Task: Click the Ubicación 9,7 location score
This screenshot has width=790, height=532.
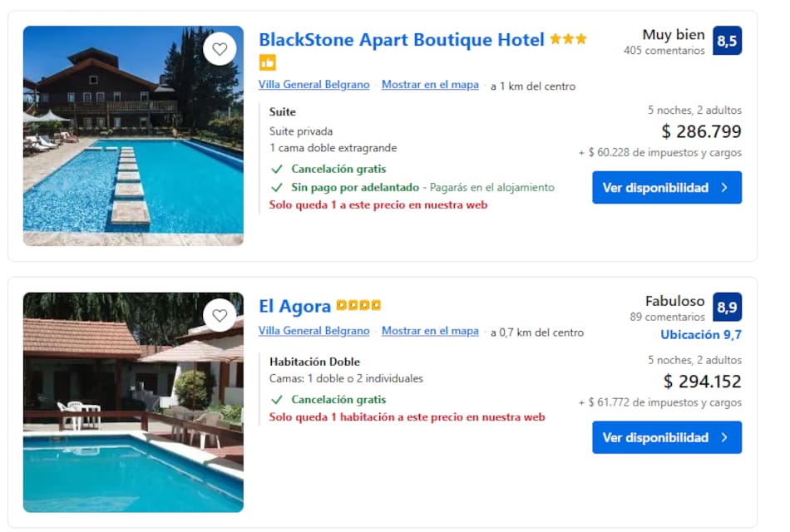Action: click(700, 335)
